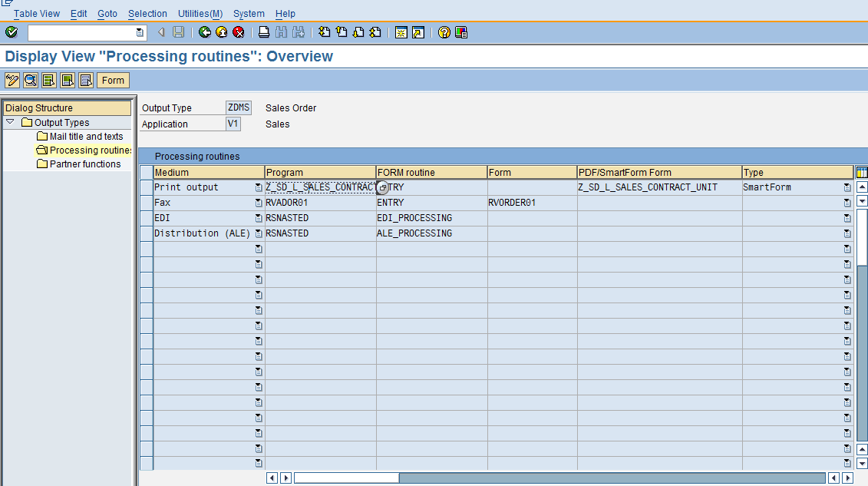The width and height of the screenshot is (868, 486).
Task: Select the Cancel (red X) icon
Action: pyautogui.click(x=237, y=32)
